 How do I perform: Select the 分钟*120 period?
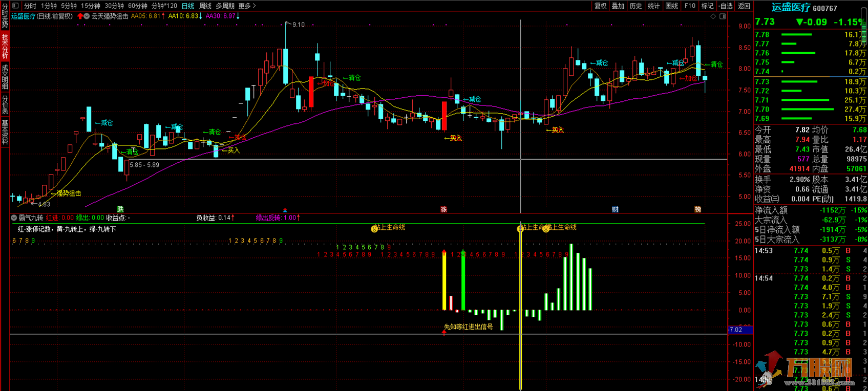164,6
